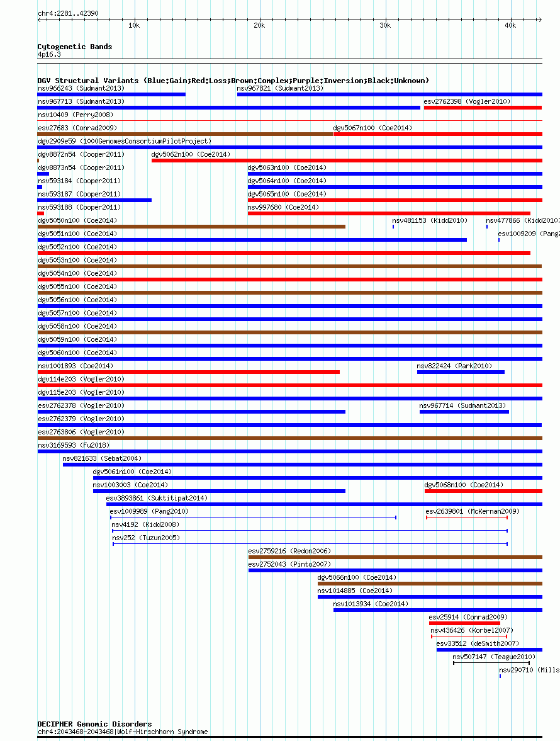560x741 pixels.
Task: Open the esv2762398 (Vogler2010) loss variant
Action: coord(483,108)
